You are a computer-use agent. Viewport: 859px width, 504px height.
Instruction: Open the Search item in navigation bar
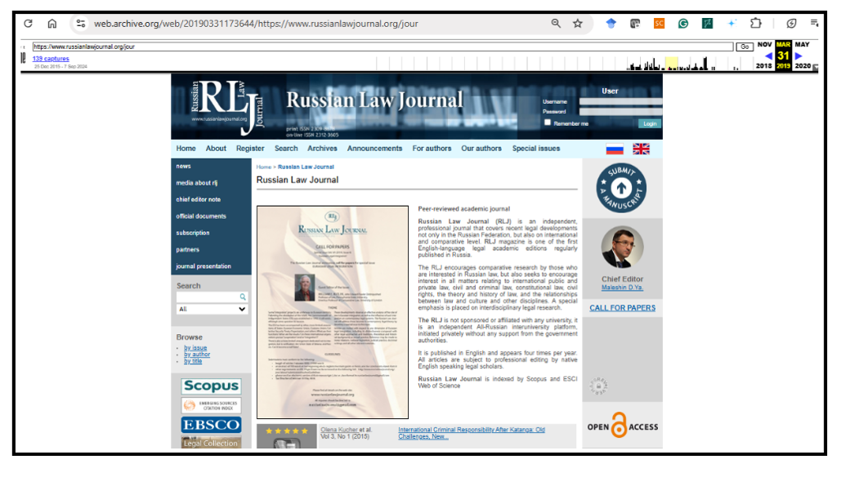click(286, 149)
